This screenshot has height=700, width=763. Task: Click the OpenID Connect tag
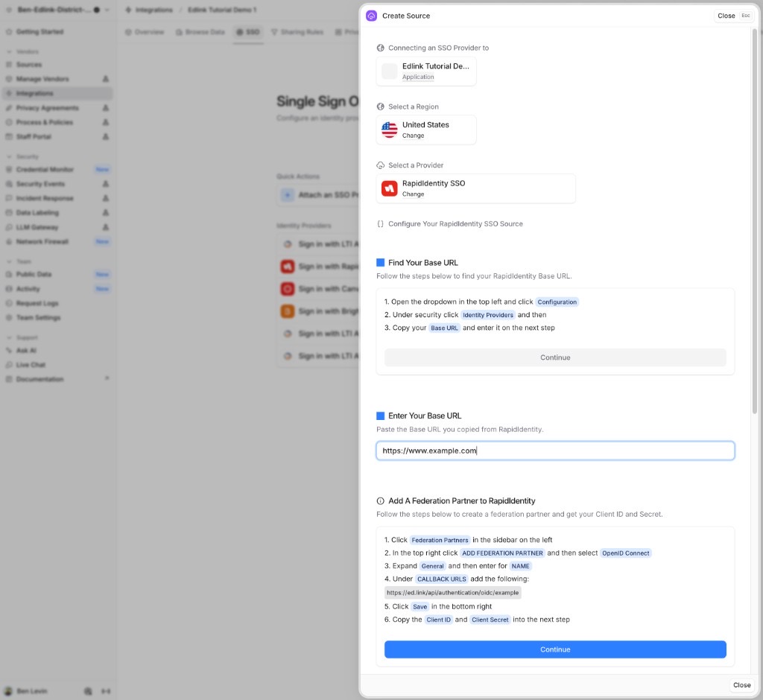pos(626,553)
